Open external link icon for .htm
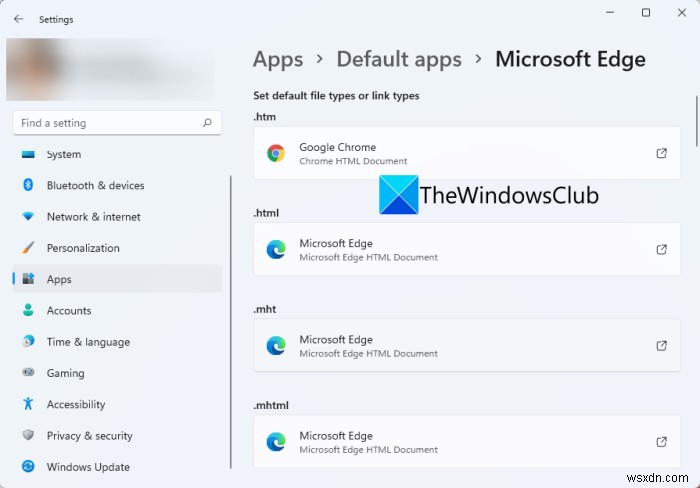Viewport: 700px width, 488px height. pyautogui.click(x=662, y=153)
